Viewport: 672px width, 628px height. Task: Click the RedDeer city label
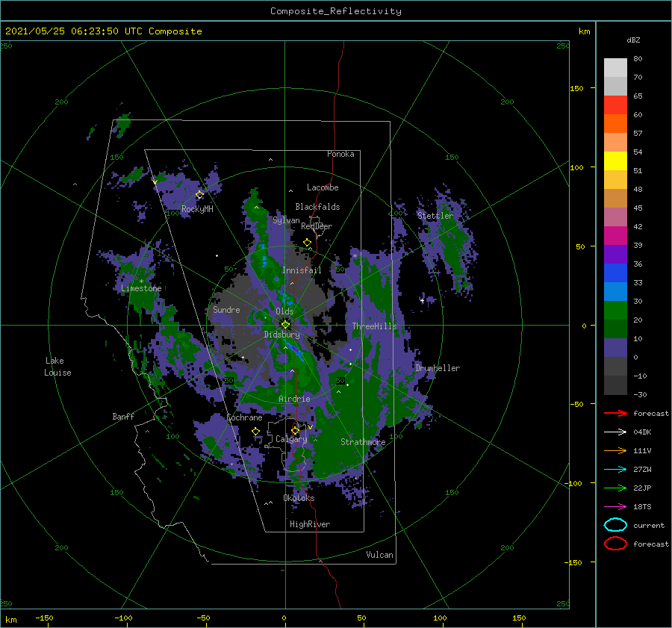pyautogui.click(x=317, y=226)
